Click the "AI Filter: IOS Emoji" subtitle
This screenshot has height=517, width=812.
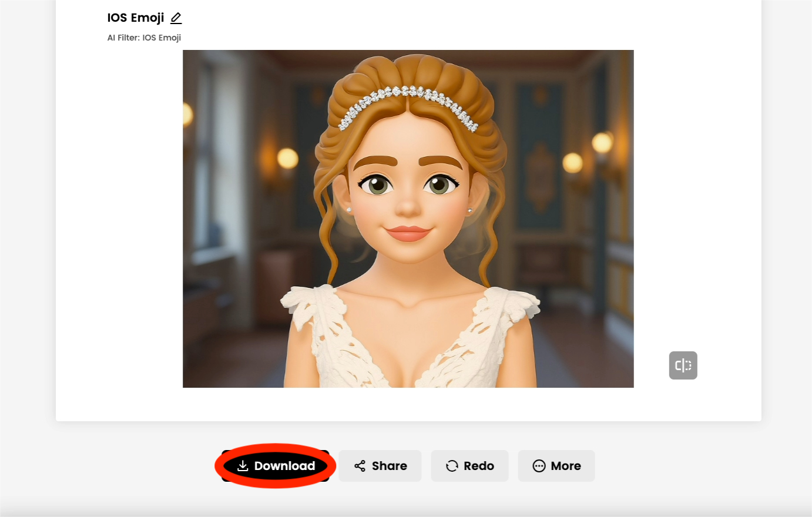coord(144,38)
